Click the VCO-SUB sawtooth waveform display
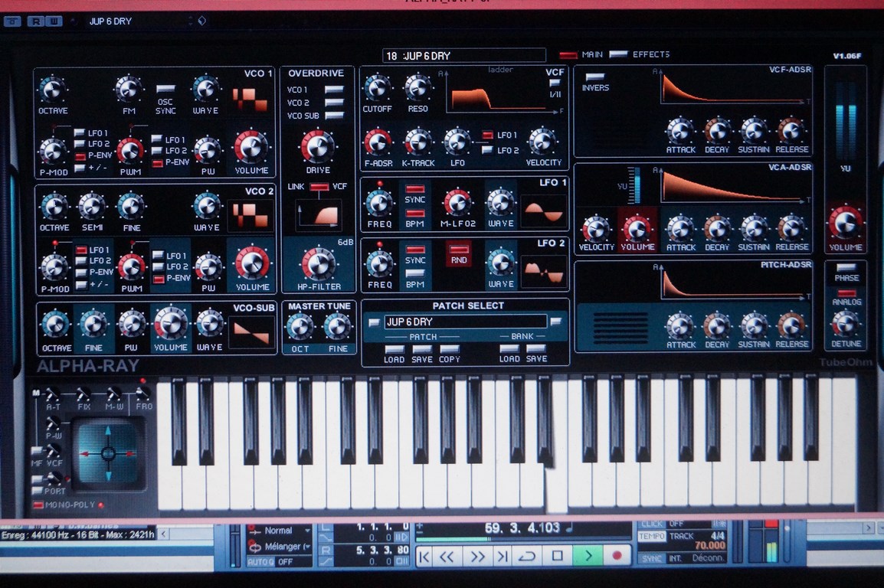 tap(251, 332)
